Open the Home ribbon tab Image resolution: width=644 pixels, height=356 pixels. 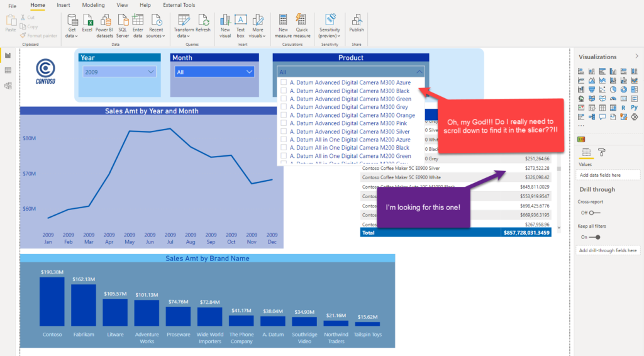click(38, 5)
